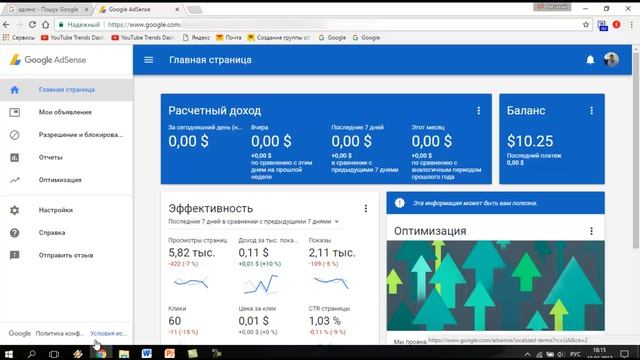Click the exclamation info icon in banner
The height and width of the screenshot is (360, 640).
tap(400, 203)
